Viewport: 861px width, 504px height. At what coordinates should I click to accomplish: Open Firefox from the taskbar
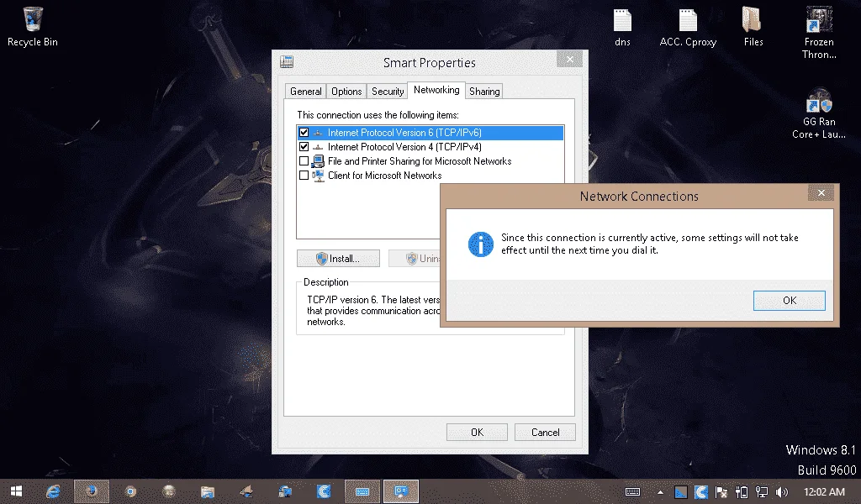(x=92, y=491)
